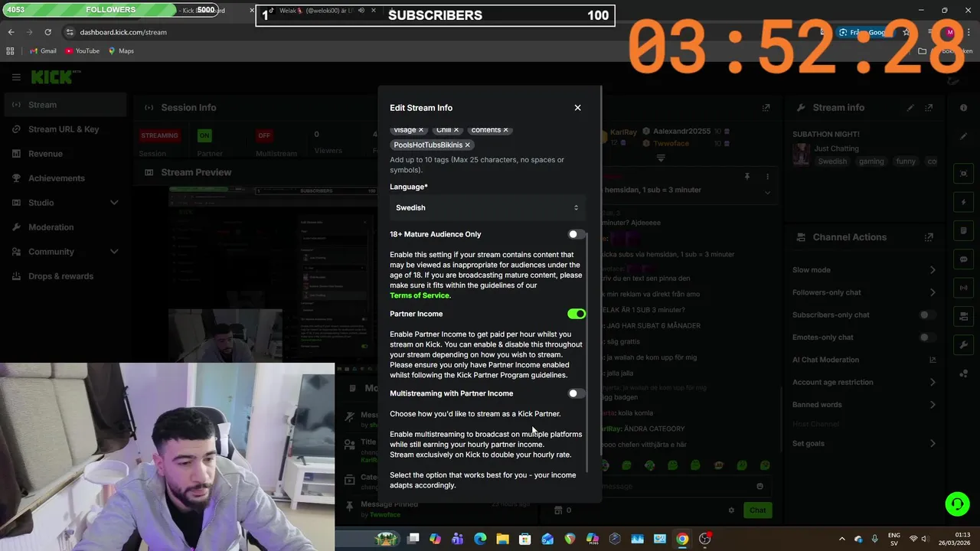Toggle Emotes-only chat
This screenshot has height=551, width=980.
[928, 337]
